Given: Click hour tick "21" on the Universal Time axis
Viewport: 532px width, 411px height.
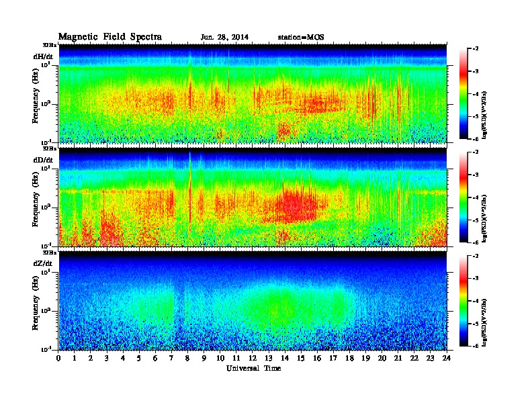Looking at the screenshot, I should click(x=398, y=359).
